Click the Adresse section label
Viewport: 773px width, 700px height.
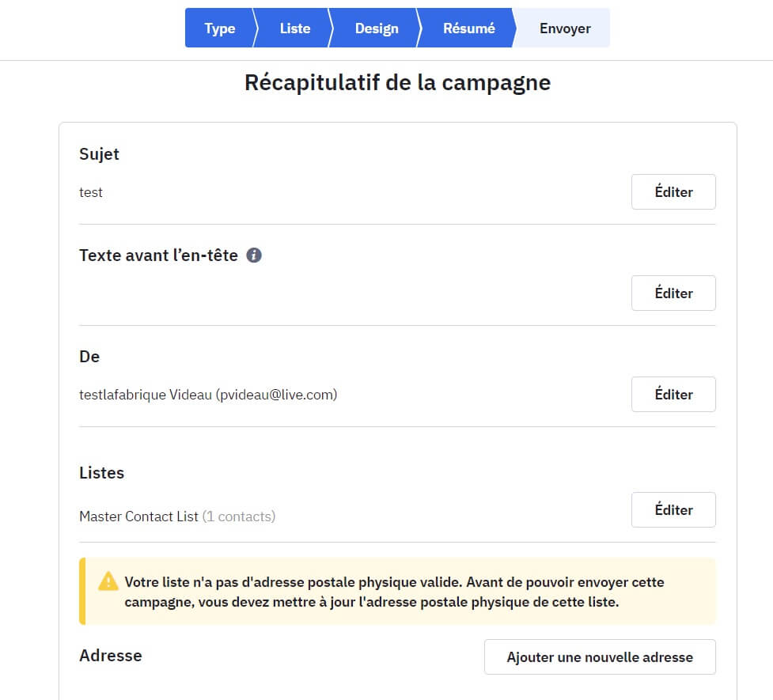coord(111,656)
